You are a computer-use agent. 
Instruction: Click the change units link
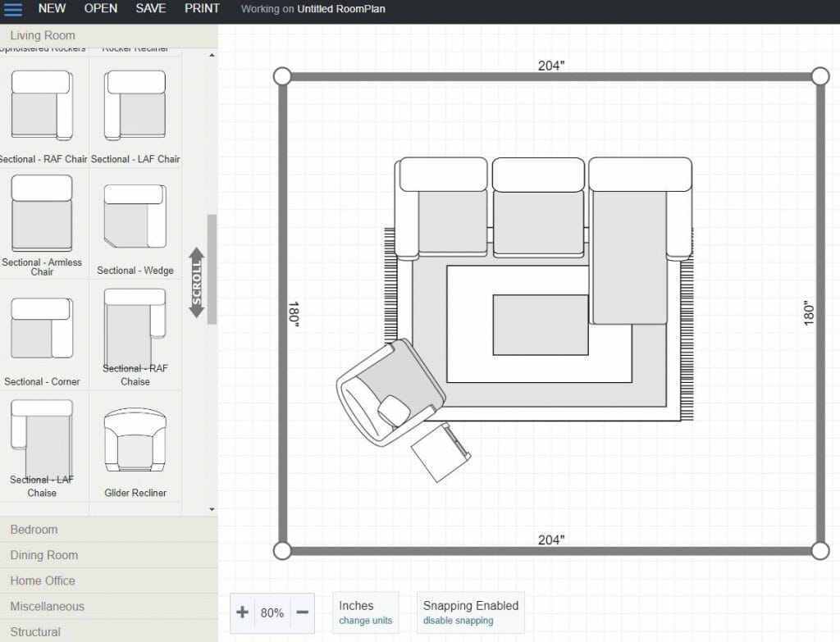pyautogui.click(x=365, y=622)
